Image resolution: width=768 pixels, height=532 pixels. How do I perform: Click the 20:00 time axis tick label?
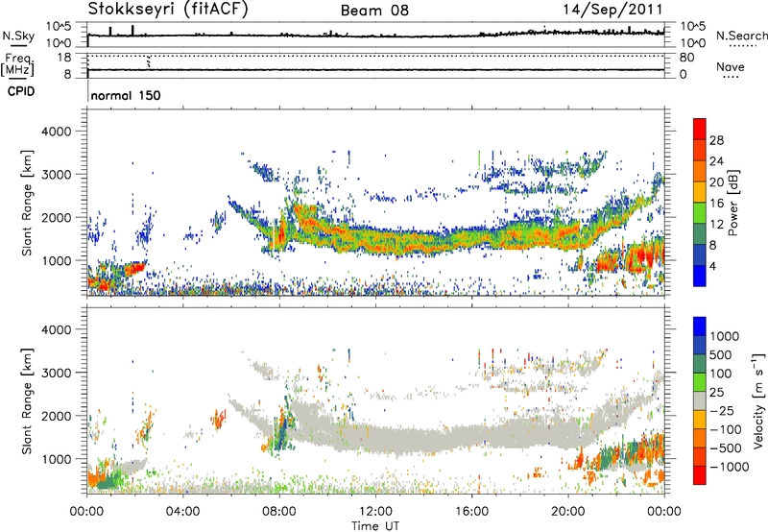click(567, 512)
